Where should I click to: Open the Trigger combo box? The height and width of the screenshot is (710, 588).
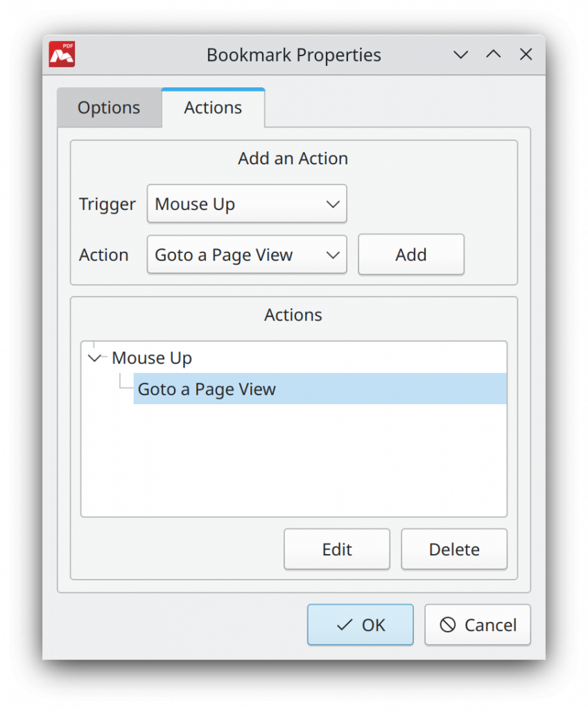tap(247, 204)
